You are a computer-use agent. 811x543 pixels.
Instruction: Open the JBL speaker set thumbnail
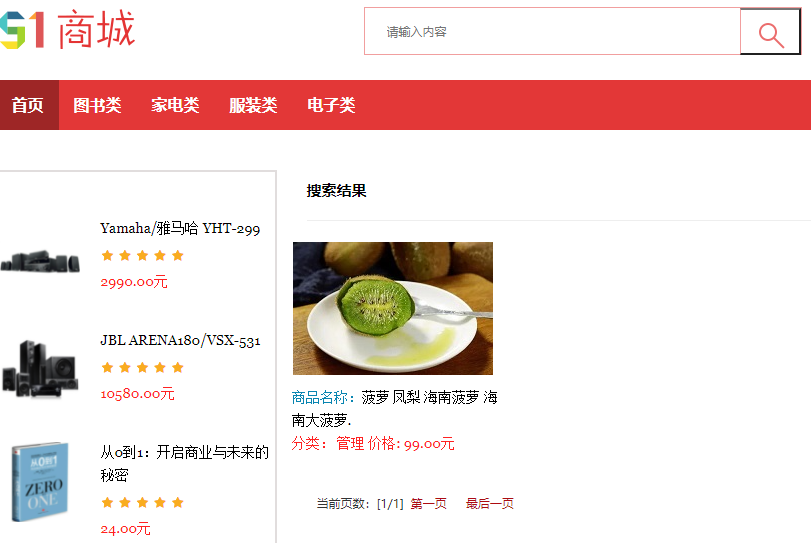point(40,369)
